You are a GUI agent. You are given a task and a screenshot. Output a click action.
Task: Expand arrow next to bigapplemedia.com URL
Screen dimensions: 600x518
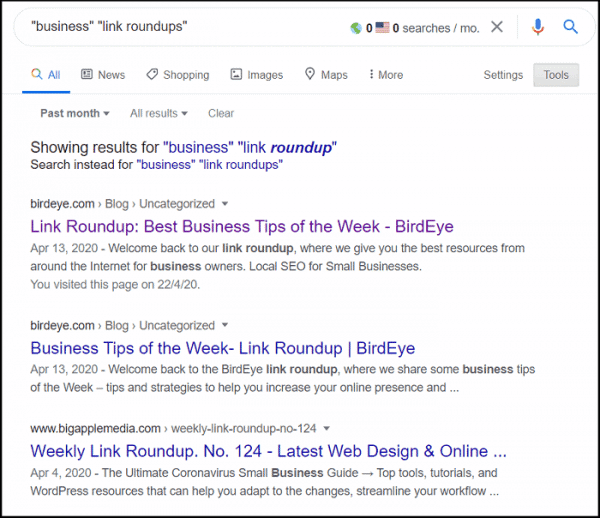[x=327, y=429]
